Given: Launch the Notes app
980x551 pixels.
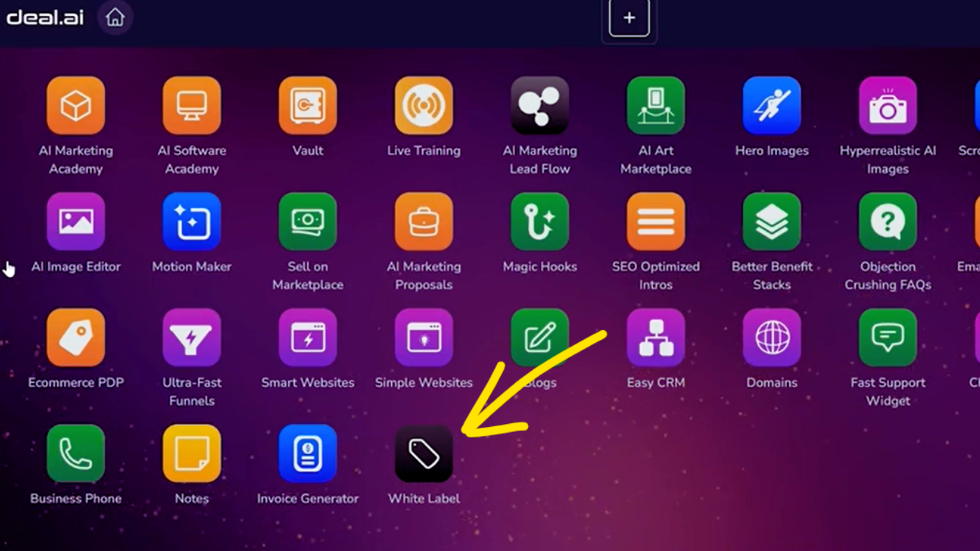Looking at the screenshot, I should 192,453.
